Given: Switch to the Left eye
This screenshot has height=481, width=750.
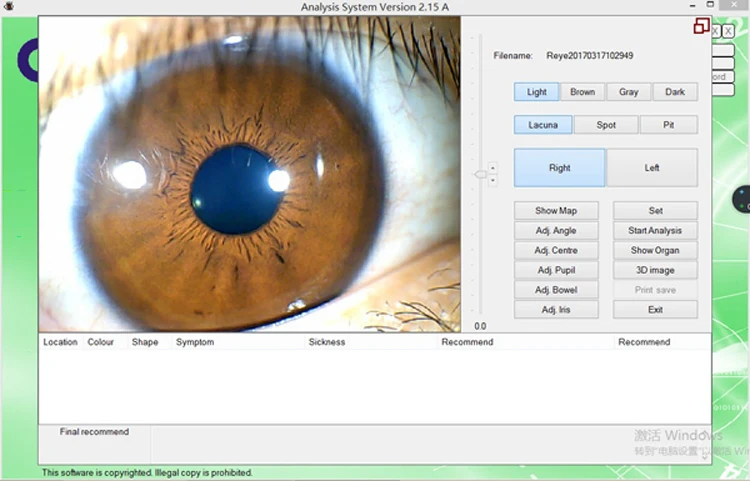Looking at the screenshot, I should click(x=652, y=168).
